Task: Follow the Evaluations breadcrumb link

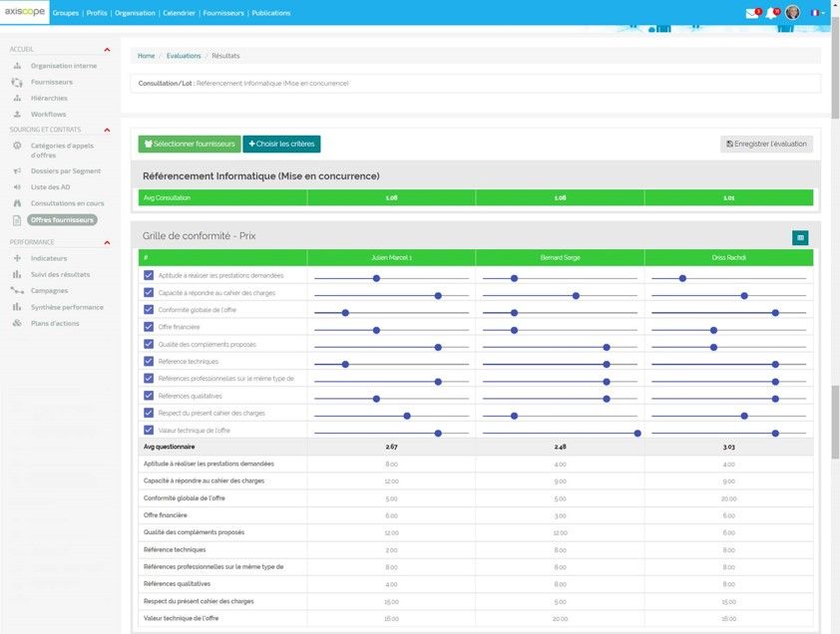Action: tap(184, 56)
